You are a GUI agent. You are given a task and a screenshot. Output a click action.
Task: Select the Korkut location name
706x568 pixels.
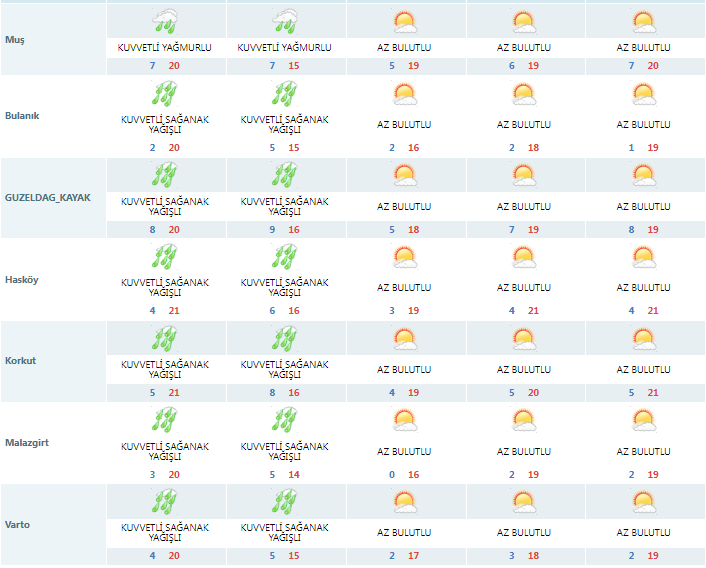click(20, 360)
